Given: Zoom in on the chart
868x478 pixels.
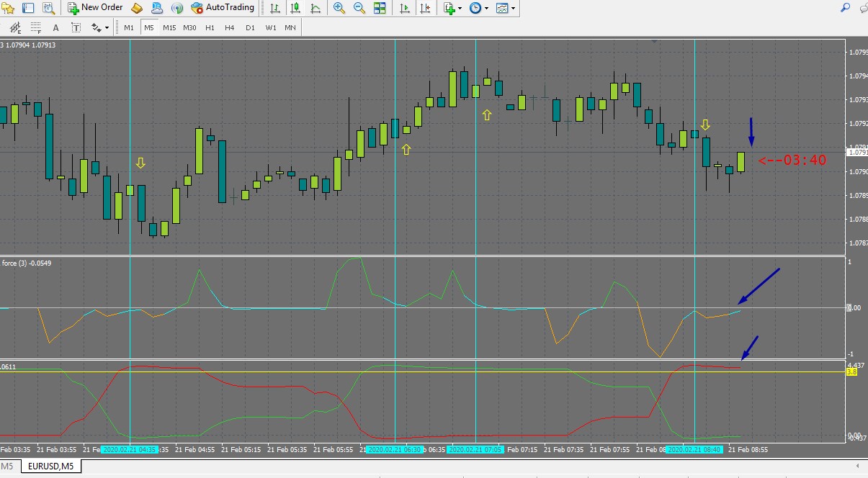Looking at the screenshot, I should coord(339,8).
